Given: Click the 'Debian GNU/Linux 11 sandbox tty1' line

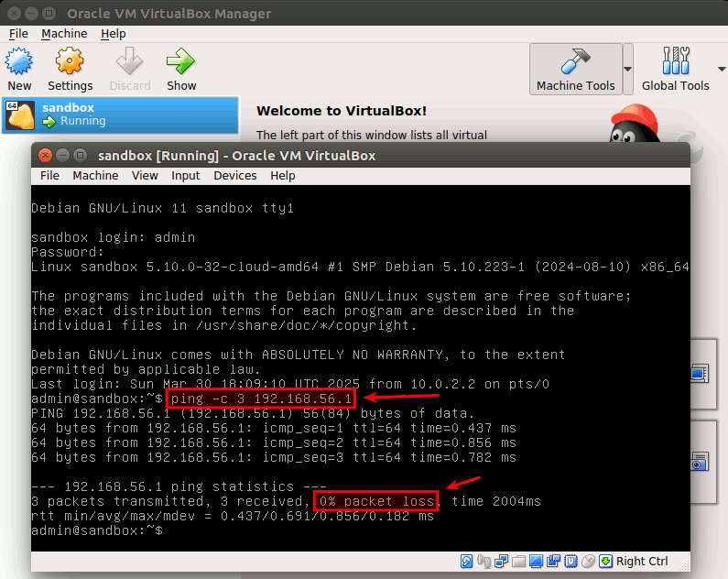Looking at the screenshot, I should [162, 208].
